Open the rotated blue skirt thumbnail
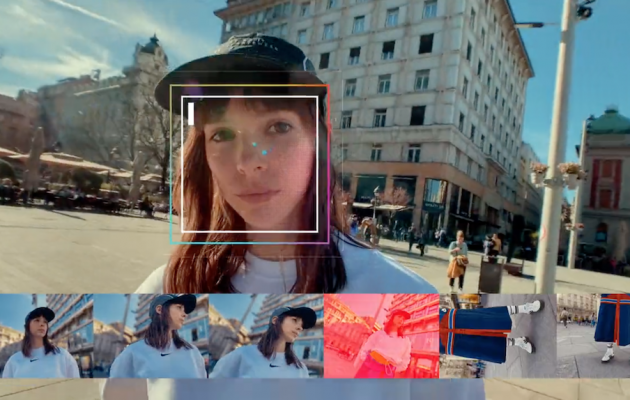 point(498,336)
